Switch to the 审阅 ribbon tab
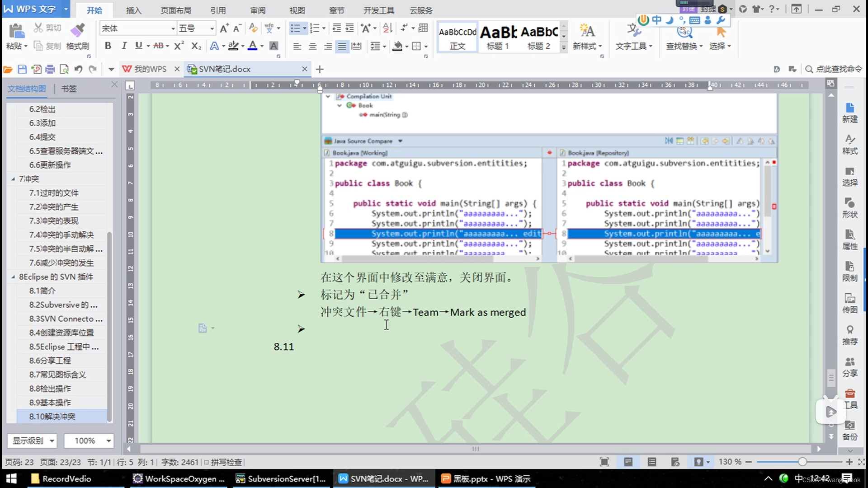This screenshot has width=868, height=488. pos(258,10)
